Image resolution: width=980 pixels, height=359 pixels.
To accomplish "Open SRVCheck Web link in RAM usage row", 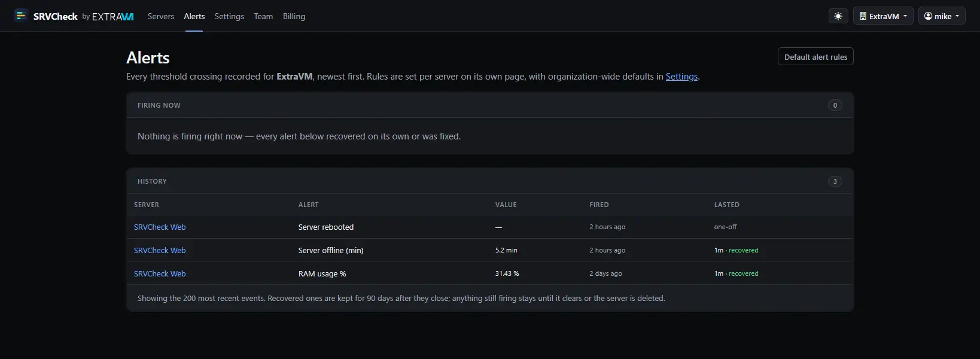I will coord(160,273).
